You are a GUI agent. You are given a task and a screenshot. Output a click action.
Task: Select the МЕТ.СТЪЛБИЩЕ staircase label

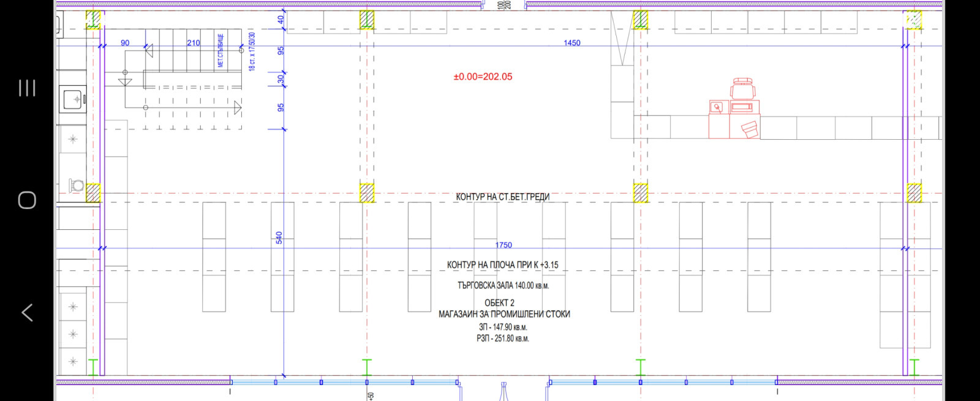coord(221,50)
